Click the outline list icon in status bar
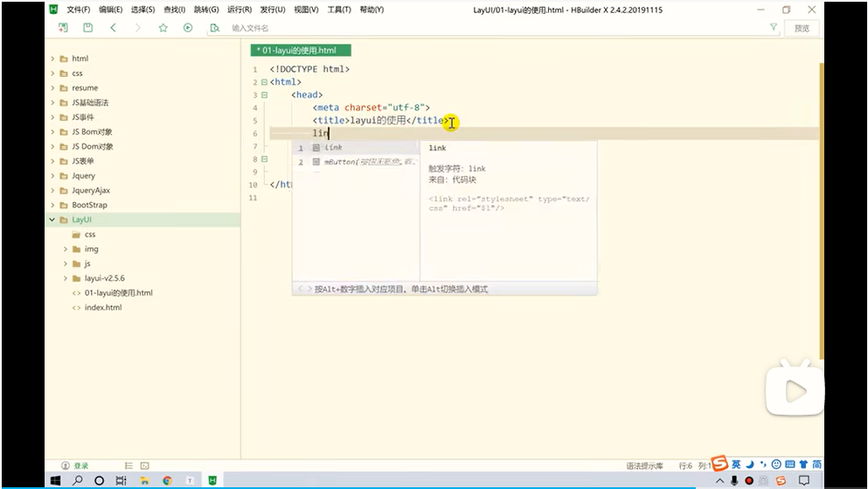The image size is (868, 489). (x=128, y=465)
